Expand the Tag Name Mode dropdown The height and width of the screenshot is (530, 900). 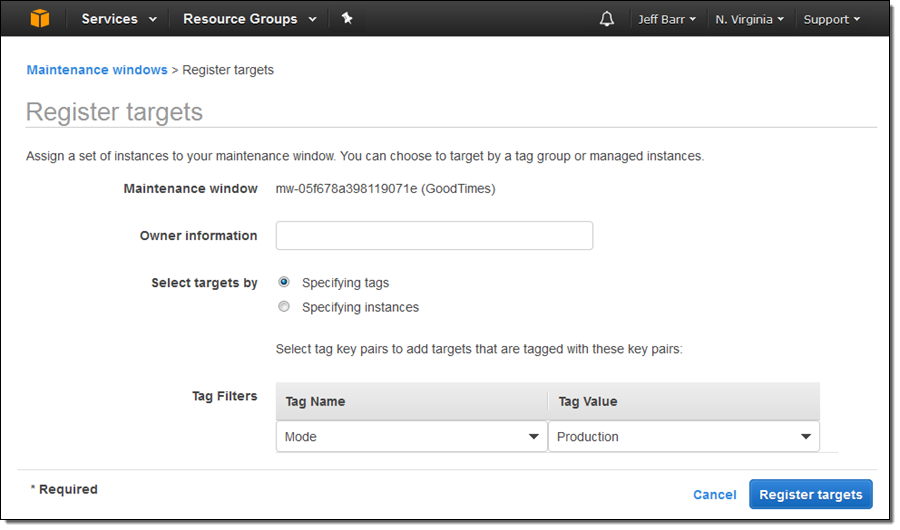pos(411,437)
